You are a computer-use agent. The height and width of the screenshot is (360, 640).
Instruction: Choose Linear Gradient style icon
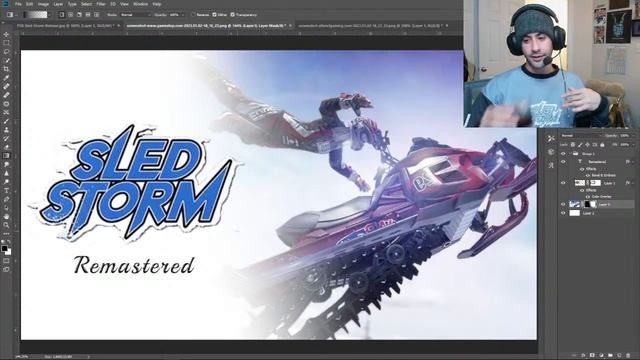coord(62,15)
